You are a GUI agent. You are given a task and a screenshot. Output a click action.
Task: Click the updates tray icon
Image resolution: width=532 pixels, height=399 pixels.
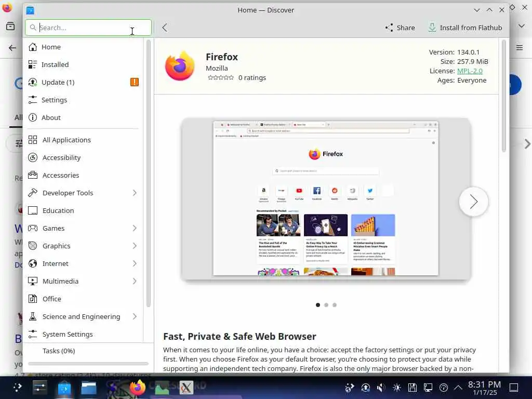pyautogui.click(x=365, y=388)
